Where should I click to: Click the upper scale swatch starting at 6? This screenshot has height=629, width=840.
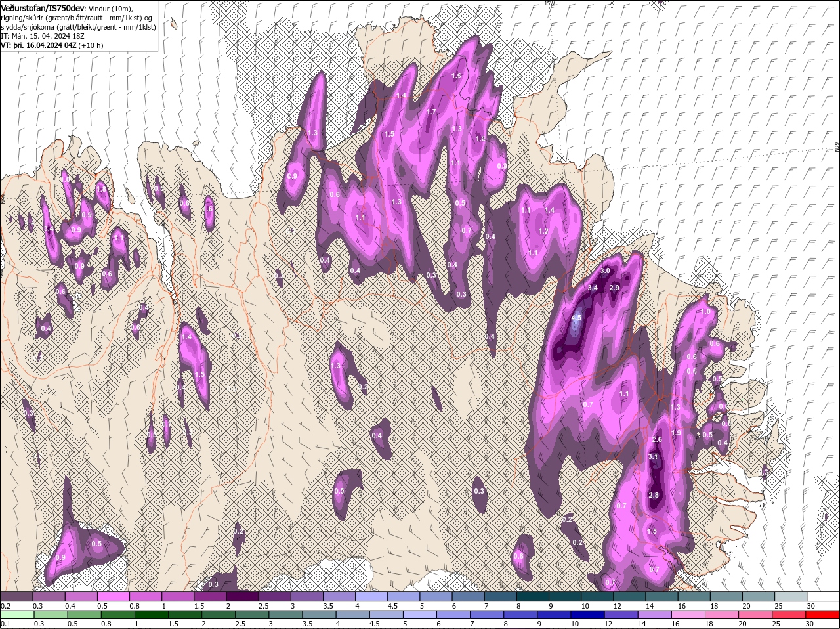point(469,596)
